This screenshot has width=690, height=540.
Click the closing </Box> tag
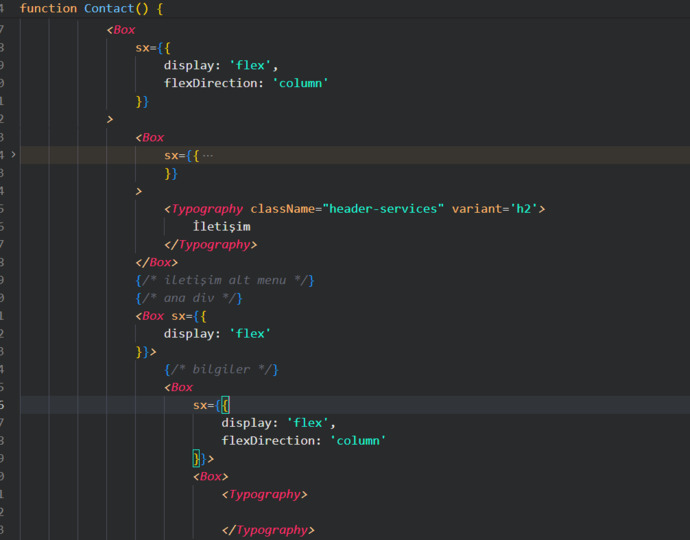[157, 262]
